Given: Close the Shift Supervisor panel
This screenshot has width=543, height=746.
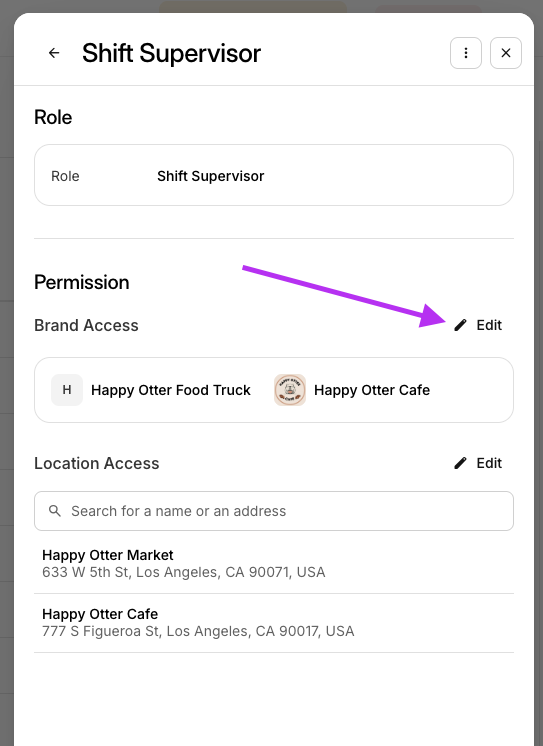Looking at the screenshot, I should coord(506,53).
